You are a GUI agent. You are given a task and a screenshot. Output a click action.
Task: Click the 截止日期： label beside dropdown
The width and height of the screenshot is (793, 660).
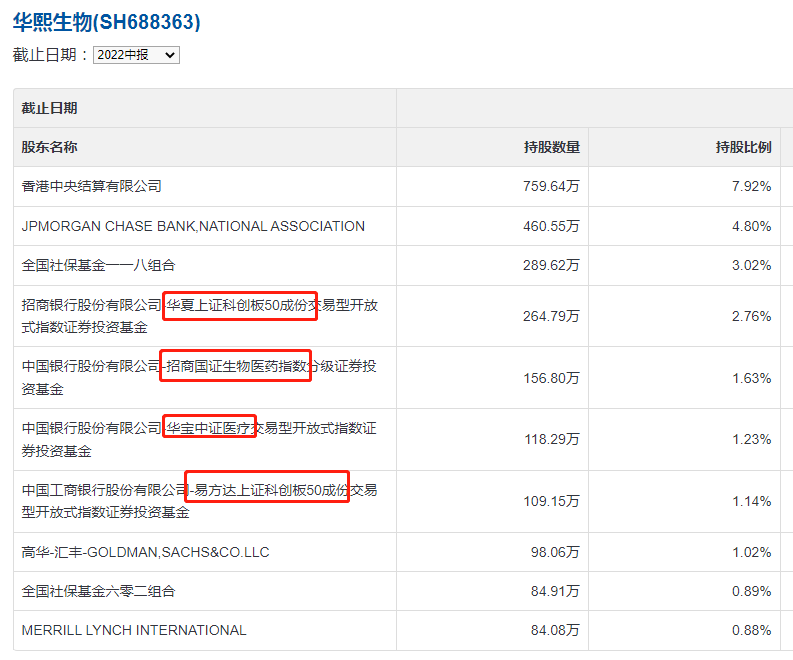pos(51,55)
